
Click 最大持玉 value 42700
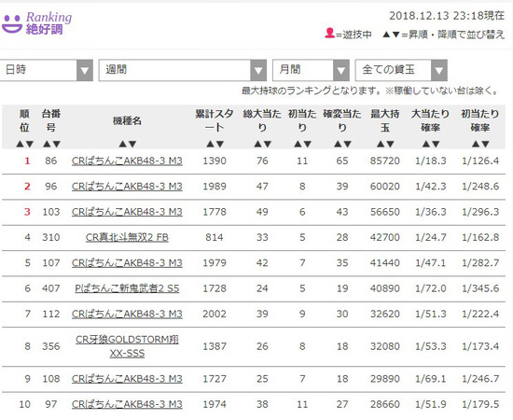click(384, 237)
